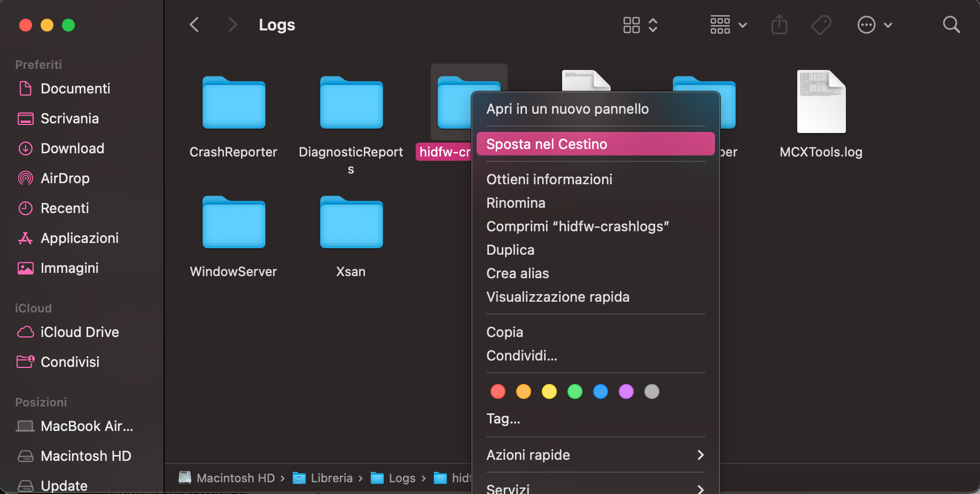Expand the more actions ellipsis menu
Image resolution: width=980 pixels, height=494 pixels.
(x=874, y=25)
